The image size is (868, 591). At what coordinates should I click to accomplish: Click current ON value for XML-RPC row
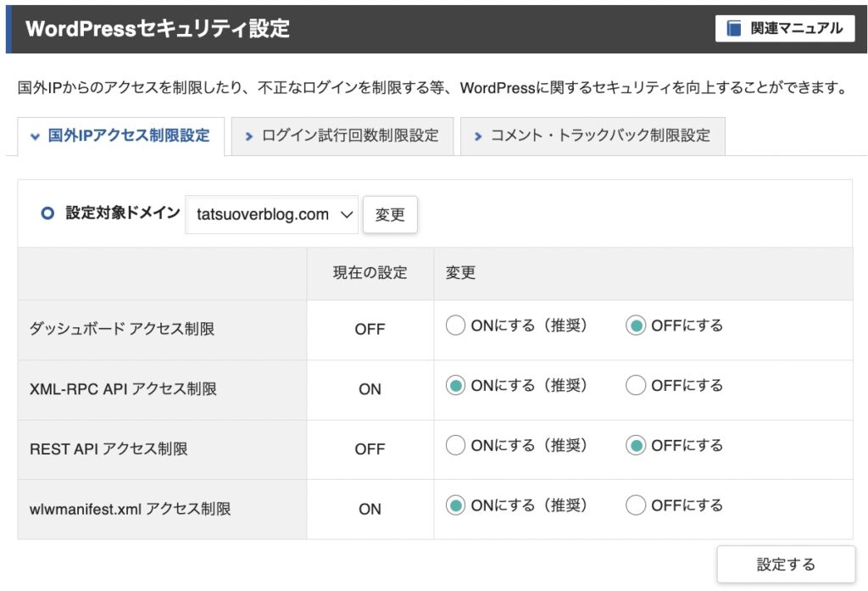[370, 389]
